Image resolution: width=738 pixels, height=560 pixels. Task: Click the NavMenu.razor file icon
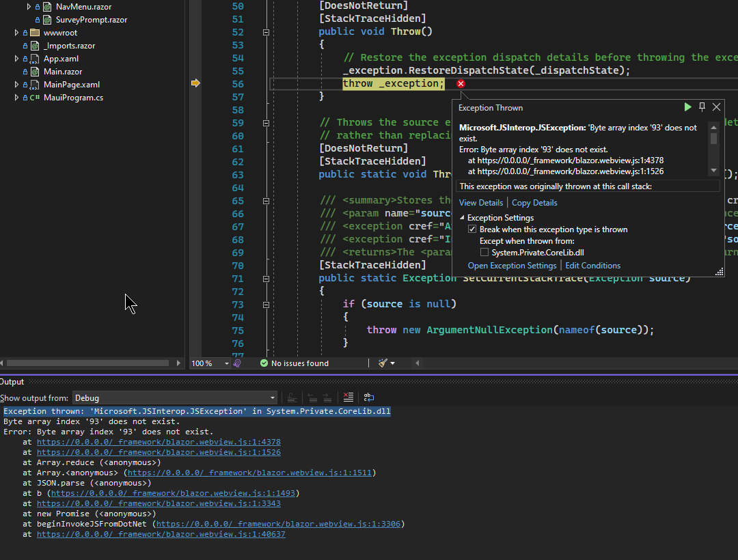pos(47,7)
